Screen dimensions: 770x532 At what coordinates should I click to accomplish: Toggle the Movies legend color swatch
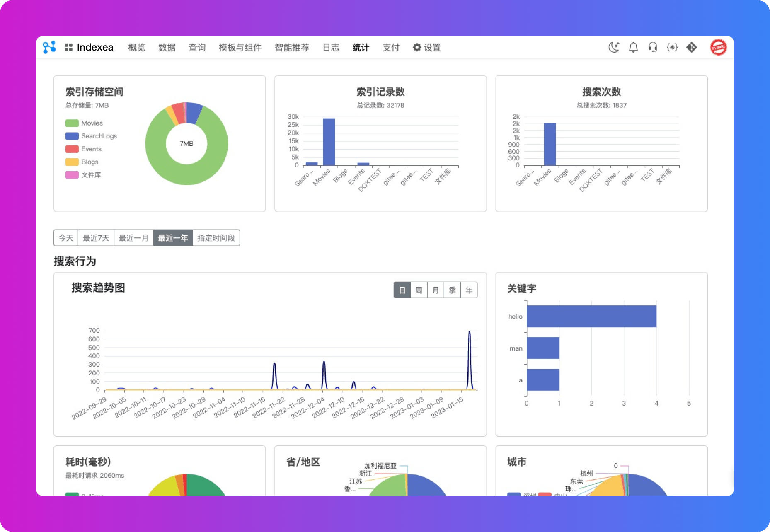coord(72,123)
